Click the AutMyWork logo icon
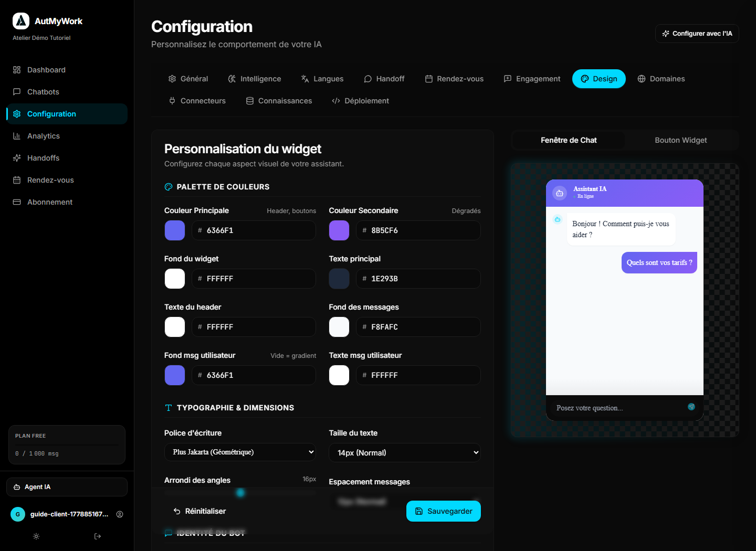Image resolution: width=756 pixels, height=551 pixels. 21,21
